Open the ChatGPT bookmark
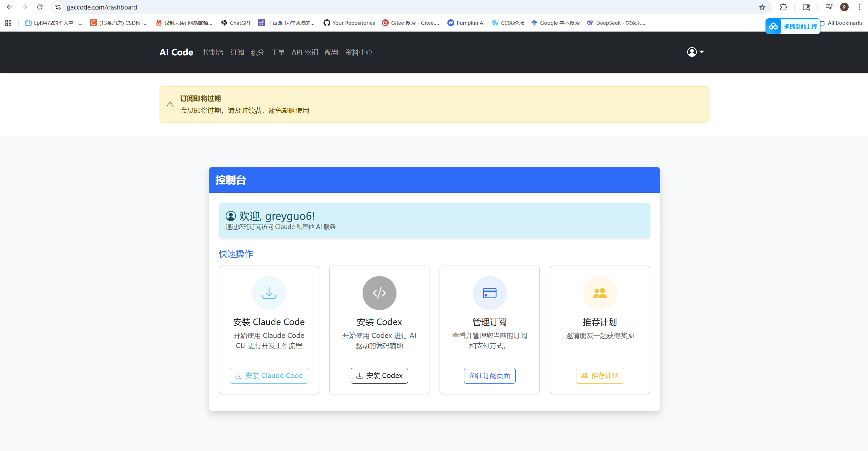Screen dimensions: 868x451 236,23
